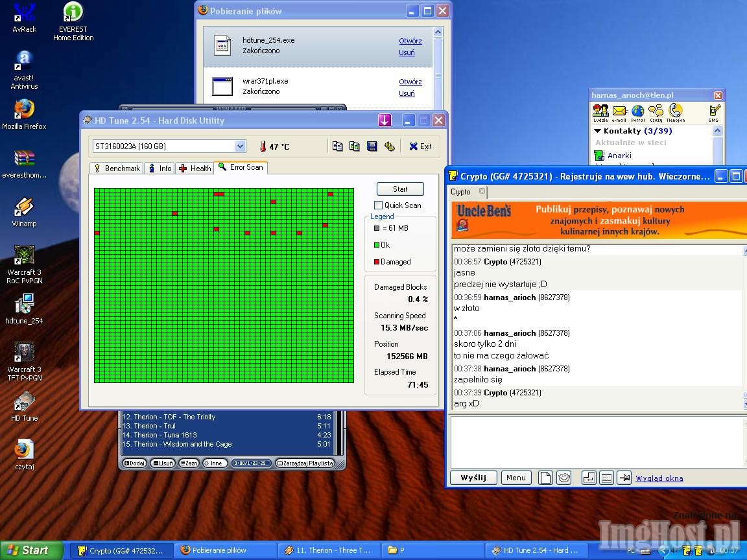Image resolution: width=747 pixels, height=560 pixels.
Task: Click scroll up arrow in Tlen contact list
Action: coord(717,130)
